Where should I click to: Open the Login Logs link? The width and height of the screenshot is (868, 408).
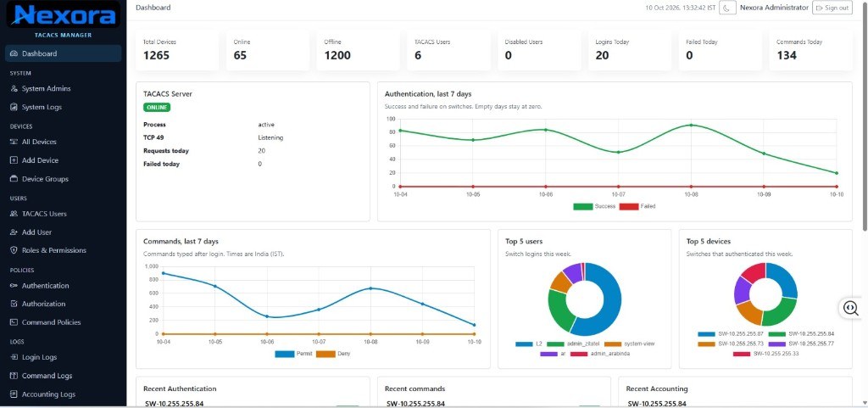(63, 357)
